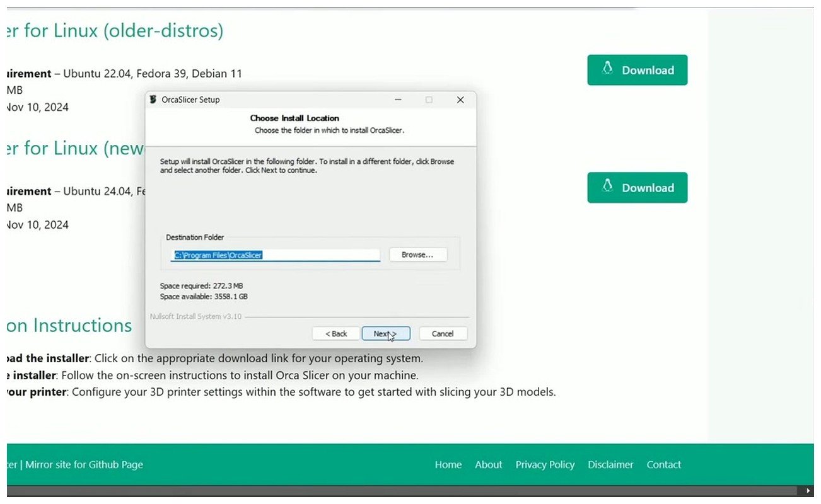Open Browse to pick a destination folder
821x504 pixels.
click(417, 255)
